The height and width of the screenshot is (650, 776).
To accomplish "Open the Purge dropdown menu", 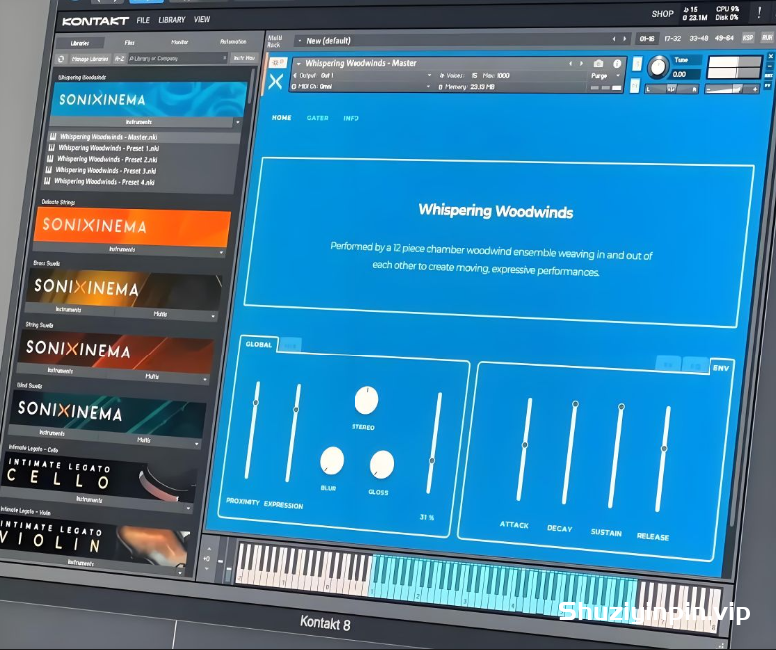I will (605, 76).
